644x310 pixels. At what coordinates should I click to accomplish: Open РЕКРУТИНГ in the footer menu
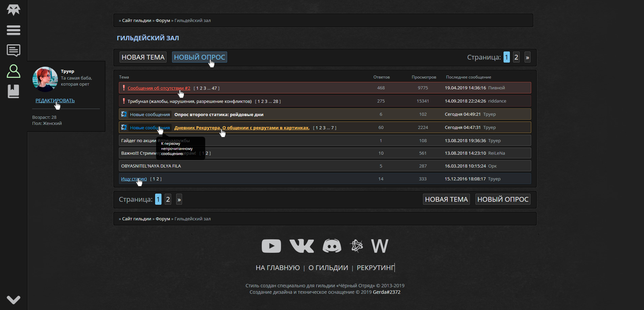tap(375, 268)
